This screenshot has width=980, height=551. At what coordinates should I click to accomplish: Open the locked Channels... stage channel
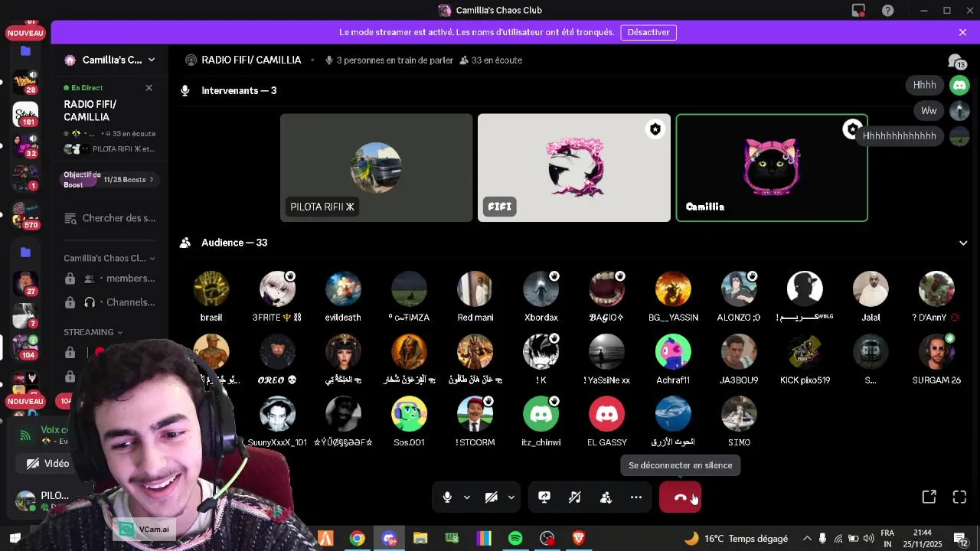pos(109,302)
